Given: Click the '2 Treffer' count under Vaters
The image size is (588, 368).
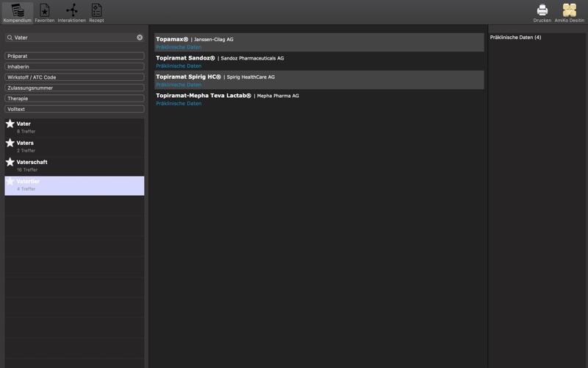Looking at the screenshot, I should coord(26,151).
